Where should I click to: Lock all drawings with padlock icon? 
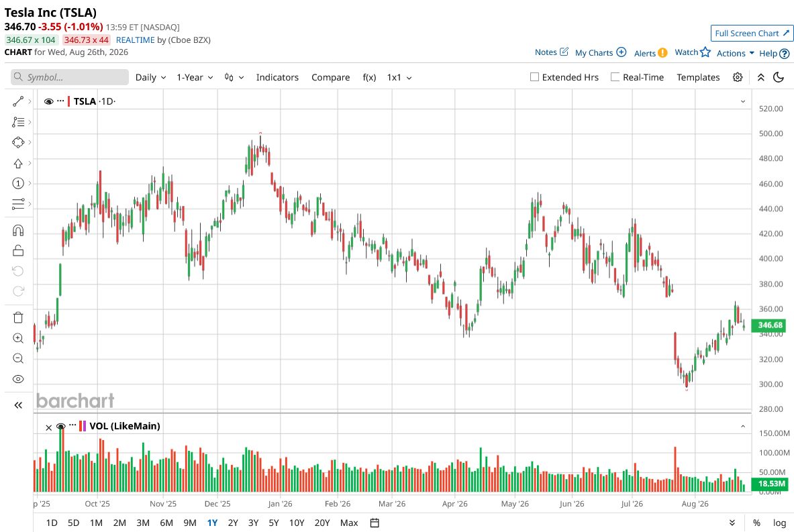point(18,250)
